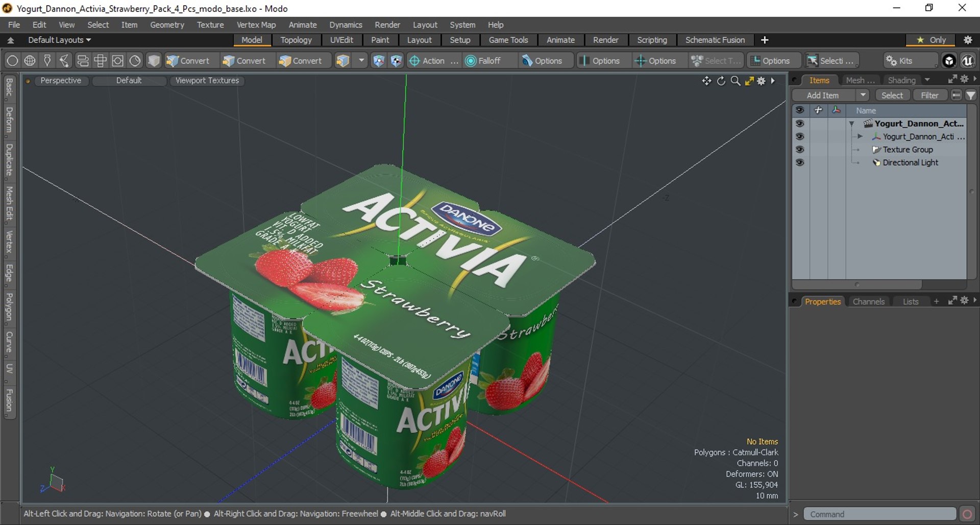Hide the Yogurt_Dannon_Act scene item

pos(799,124)
